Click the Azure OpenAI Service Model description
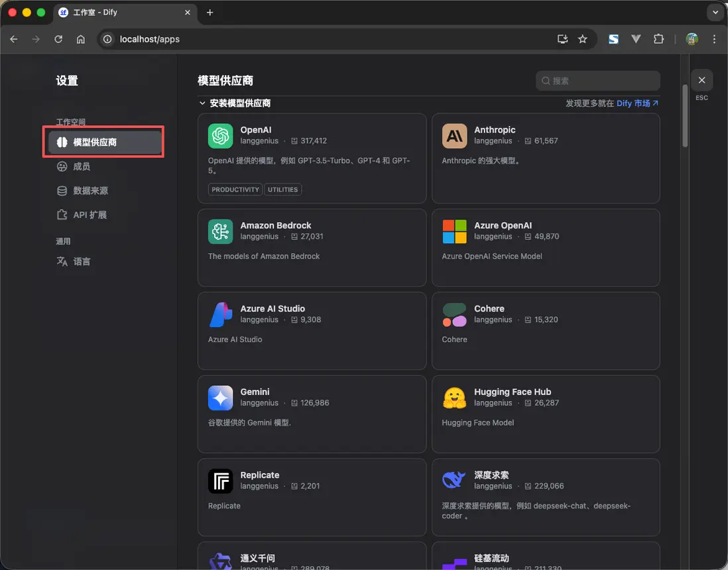Screen dimensions: 728x570 click(x=492, y=256)
